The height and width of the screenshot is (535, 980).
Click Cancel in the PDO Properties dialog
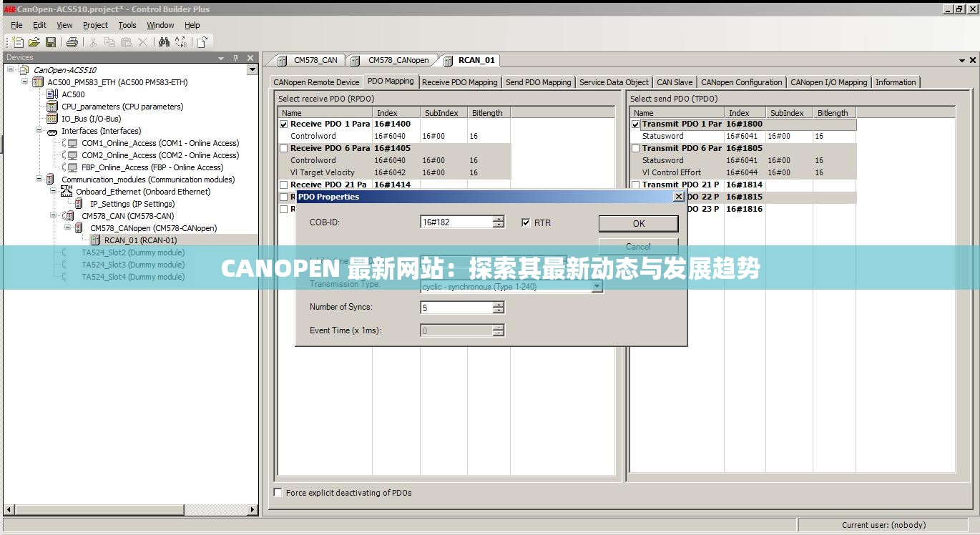(x=637, y=246)
